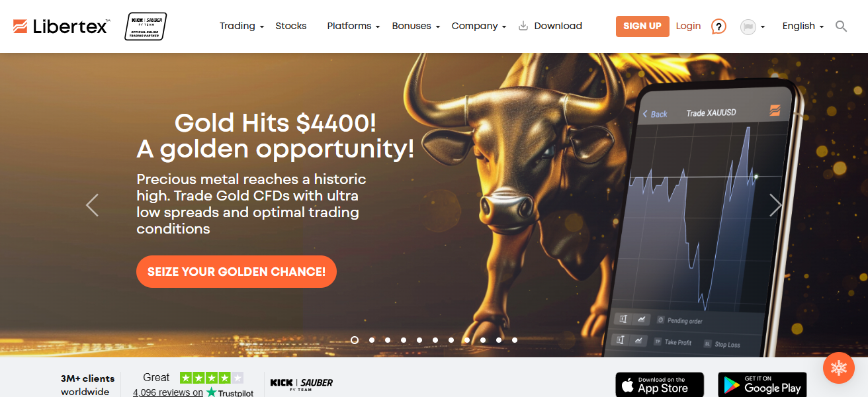The width and height of the screenshot is (868, 397).
Task: Open the flag region selector dropdown
Action: [x=753, y=26]
